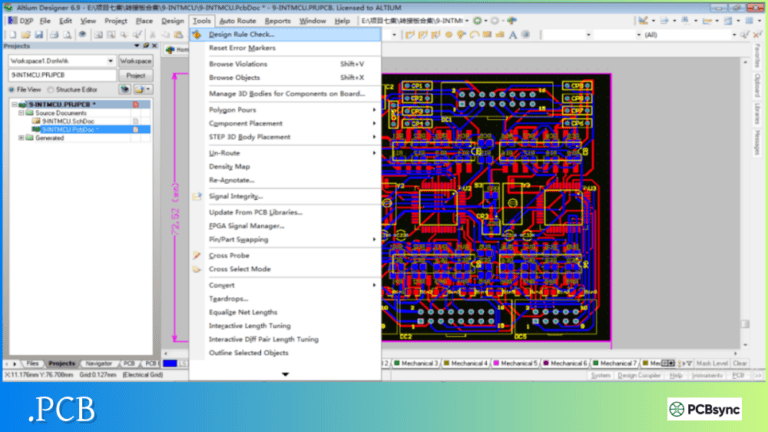
Task: Open the Auto Route menu
Action: 237,20
